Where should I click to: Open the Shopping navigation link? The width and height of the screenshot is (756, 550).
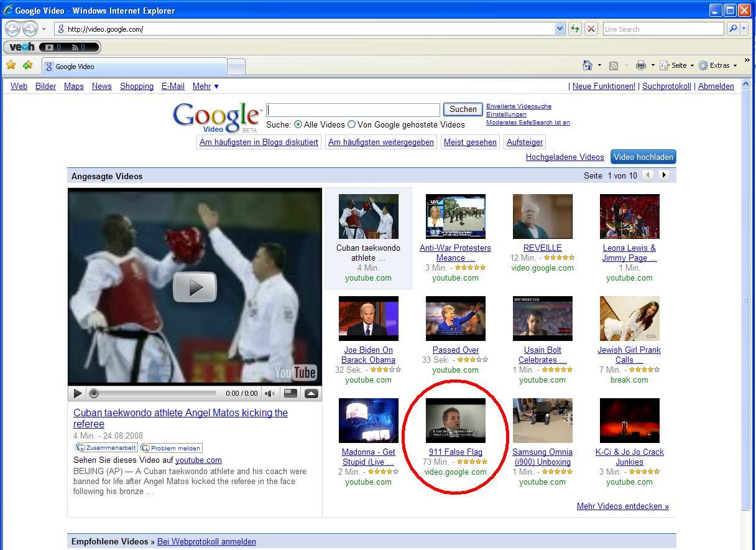[137, 86]
